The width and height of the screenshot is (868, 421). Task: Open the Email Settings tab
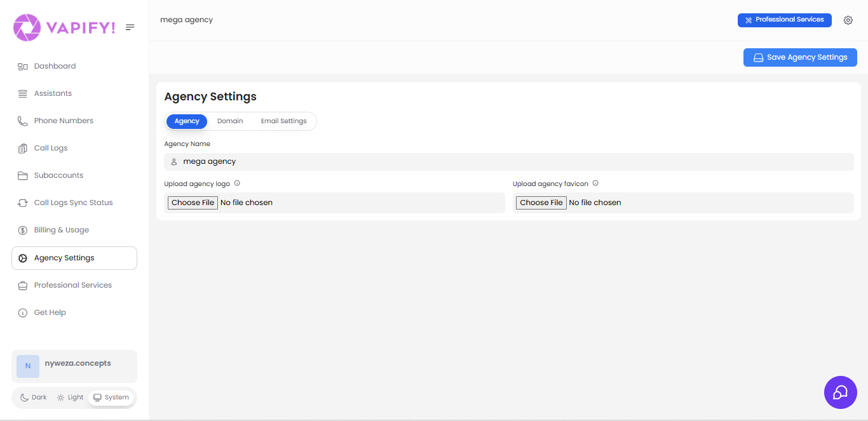click(x=283, y=121)
